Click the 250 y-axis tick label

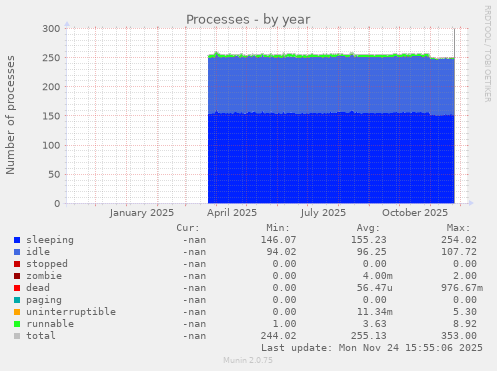[51, 58]
